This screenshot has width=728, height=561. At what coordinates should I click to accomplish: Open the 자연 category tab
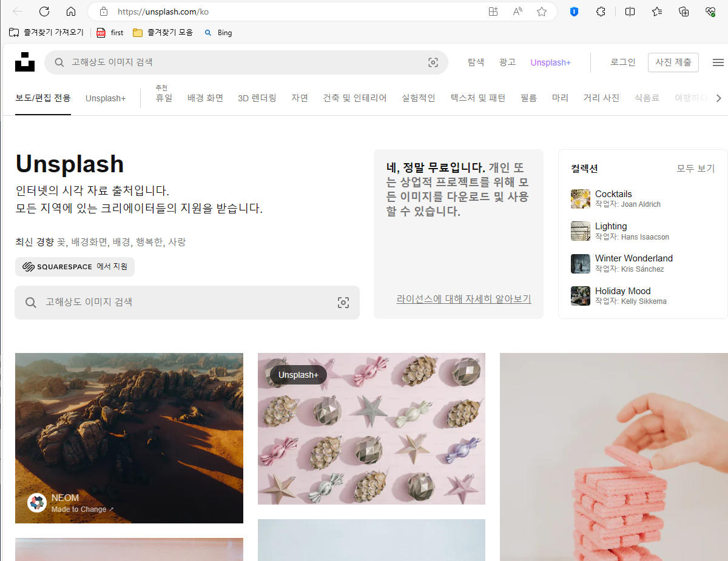(300, 98)
